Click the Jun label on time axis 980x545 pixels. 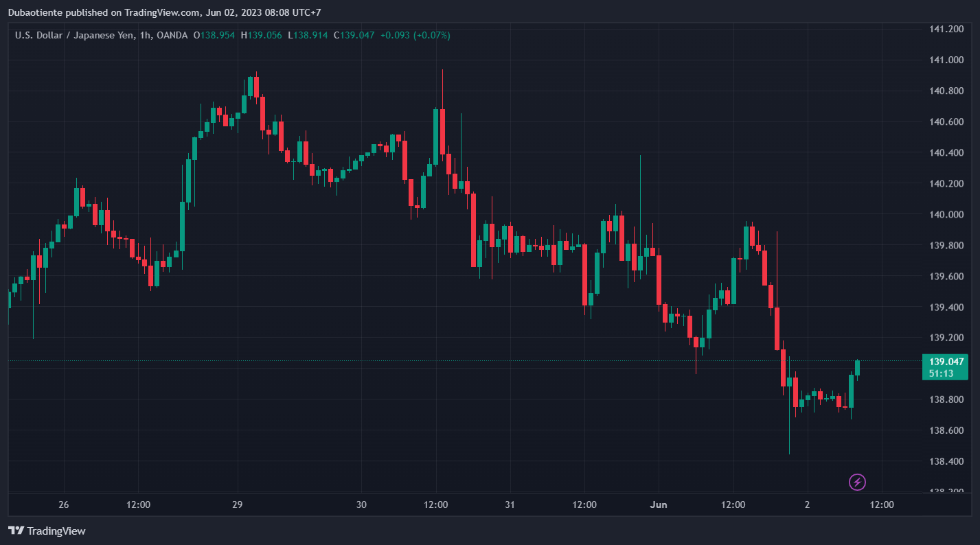pyautogui.click(x=658, y=505)
